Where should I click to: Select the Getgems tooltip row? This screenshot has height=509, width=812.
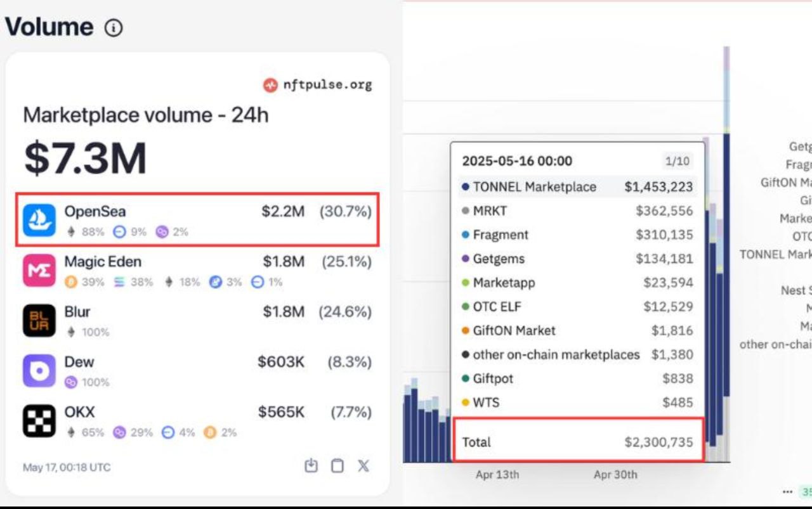click(x=577, y=259)
